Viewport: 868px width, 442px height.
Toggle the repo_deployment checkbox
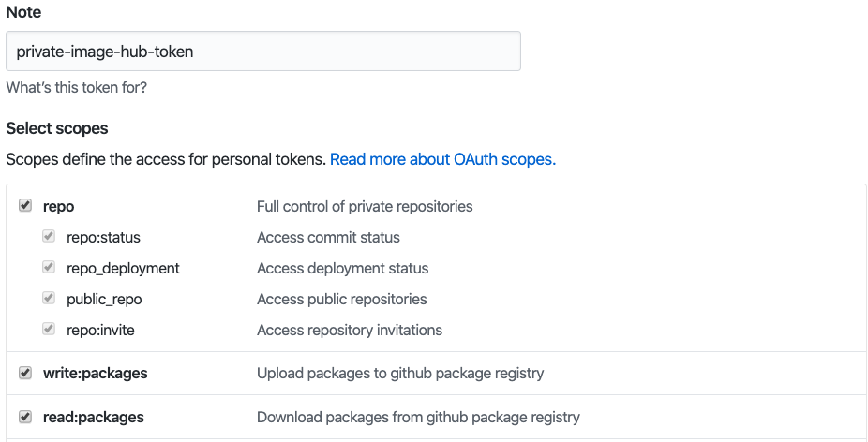[x=49, y=268]
